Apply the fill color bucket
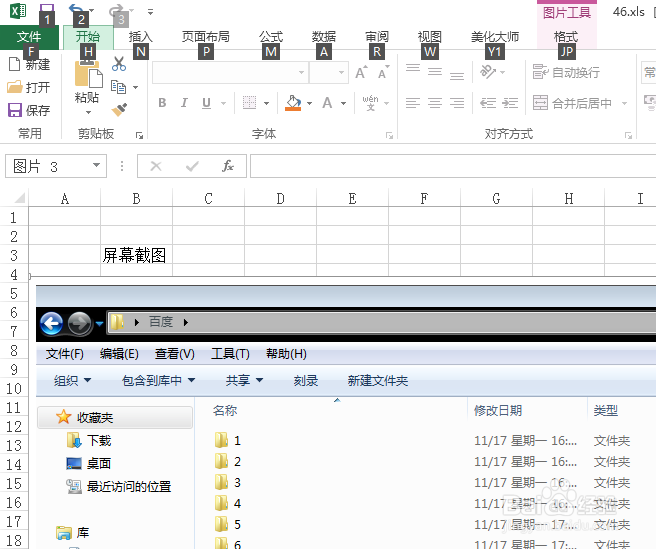The image size is (656, 549). coord(293,103)
